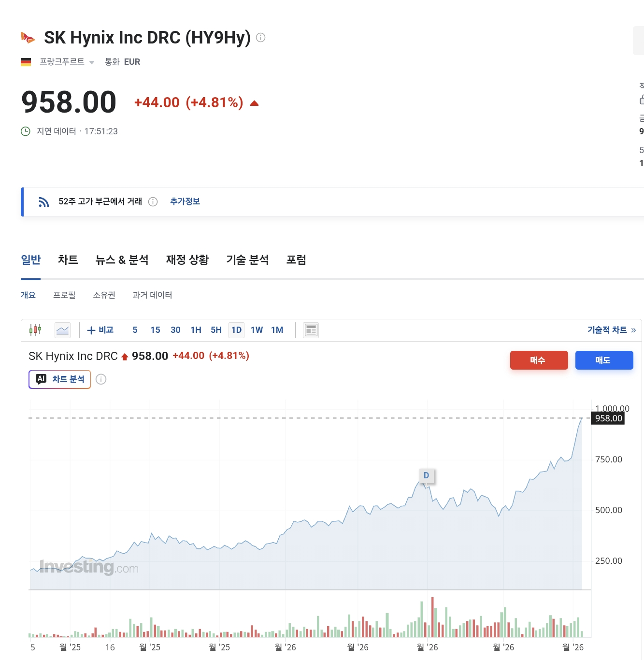Click the 17:51:23 timestamp
Image resolution: width=644 pixels, height=660 pixels.
click(x=101, y=131)
